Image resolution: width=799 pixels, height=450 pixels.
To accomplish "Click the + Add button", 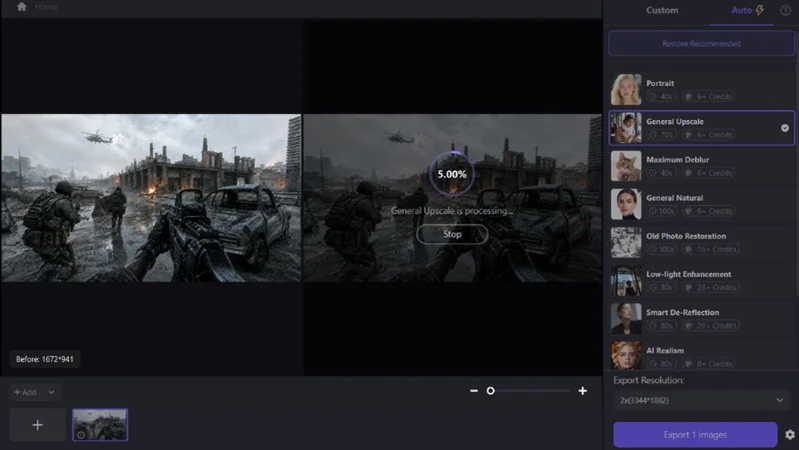I will click(x=25, y=392).
